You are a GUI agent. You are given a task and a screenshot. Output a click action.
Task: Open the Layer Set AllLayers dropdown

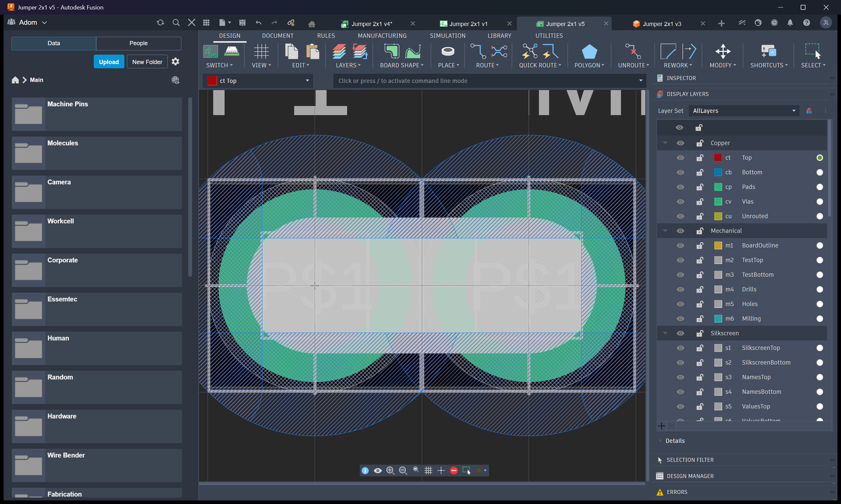[x=743, y=111]
